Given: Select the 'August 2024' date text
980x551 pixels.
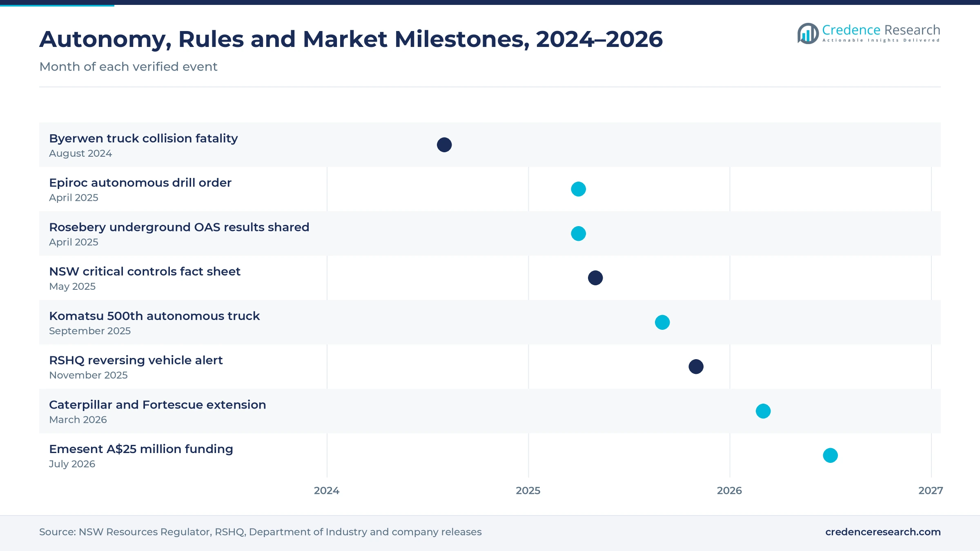Looking at the screenshot, I should click(80, 153).
